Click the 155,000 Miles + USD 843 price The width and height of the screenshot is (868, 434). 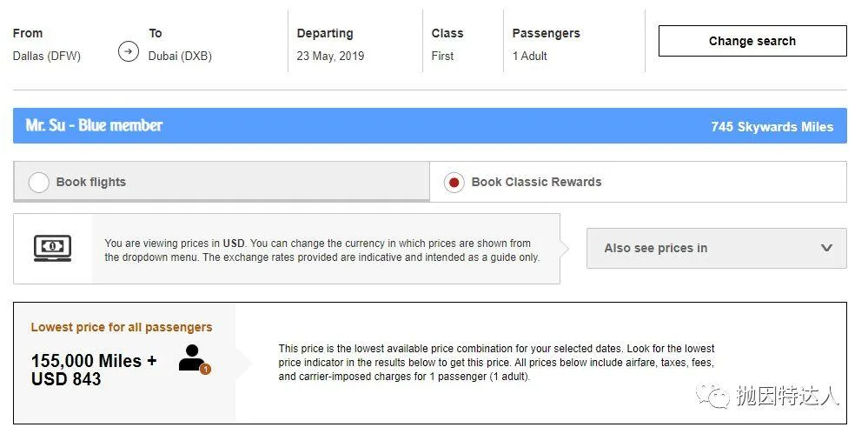point(94,370)
